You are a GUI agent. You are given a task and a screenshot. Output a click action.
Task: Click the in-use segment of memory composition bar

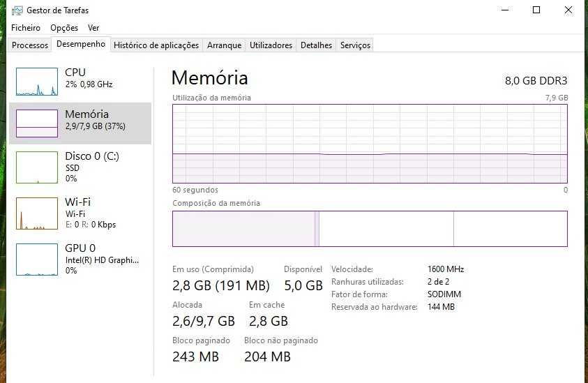tap(243, 229)
